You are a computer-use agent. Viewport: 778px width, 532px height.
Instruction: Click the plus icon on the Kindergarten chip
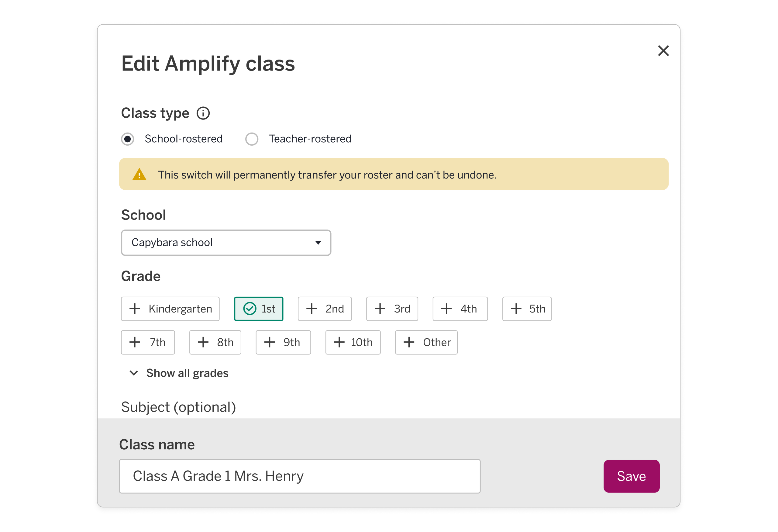135,309
